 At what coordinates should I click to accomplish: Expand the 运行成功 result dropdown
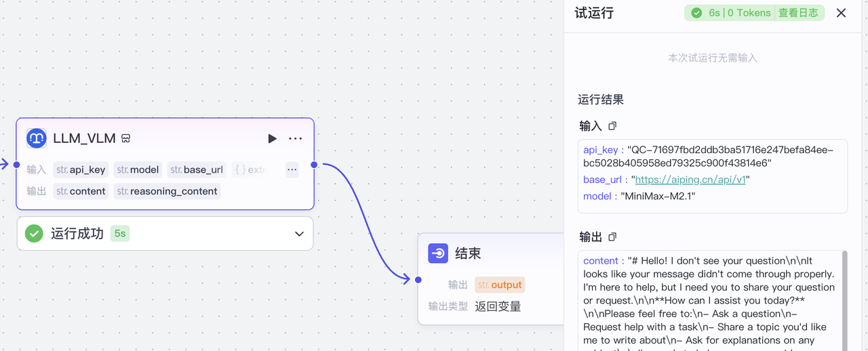[x=299, y=234]
